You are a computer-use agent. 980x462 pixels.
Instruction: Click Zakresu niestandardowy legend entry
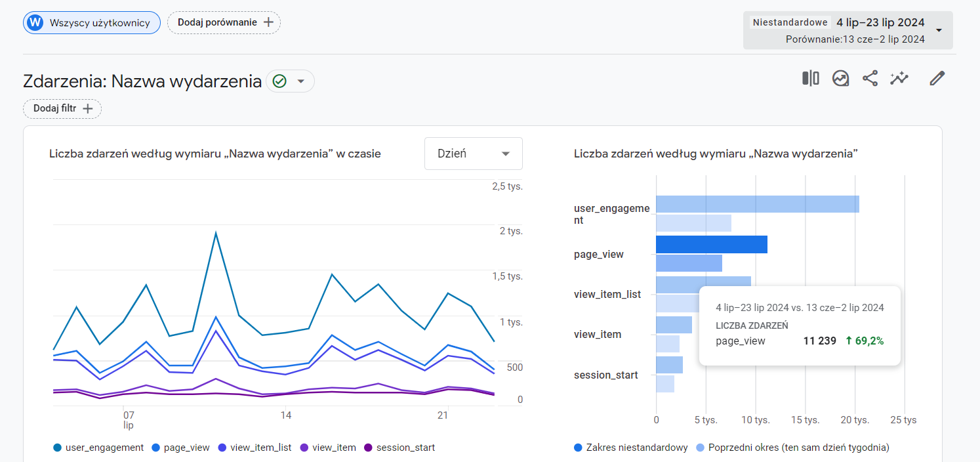631,448
